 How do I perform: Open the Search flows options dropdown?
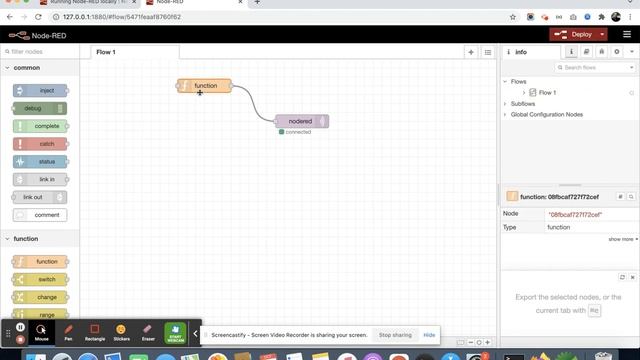(x=632, y=67)
